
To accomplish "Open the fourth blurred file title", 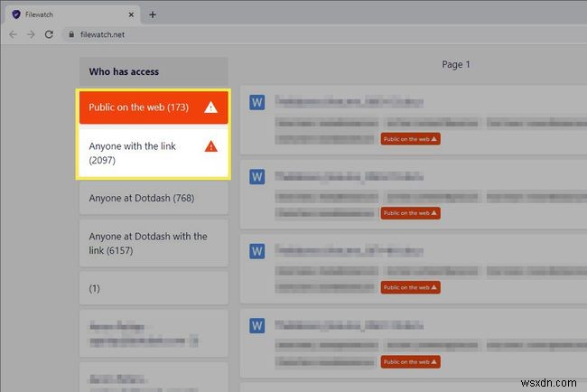I will (349, 325).
